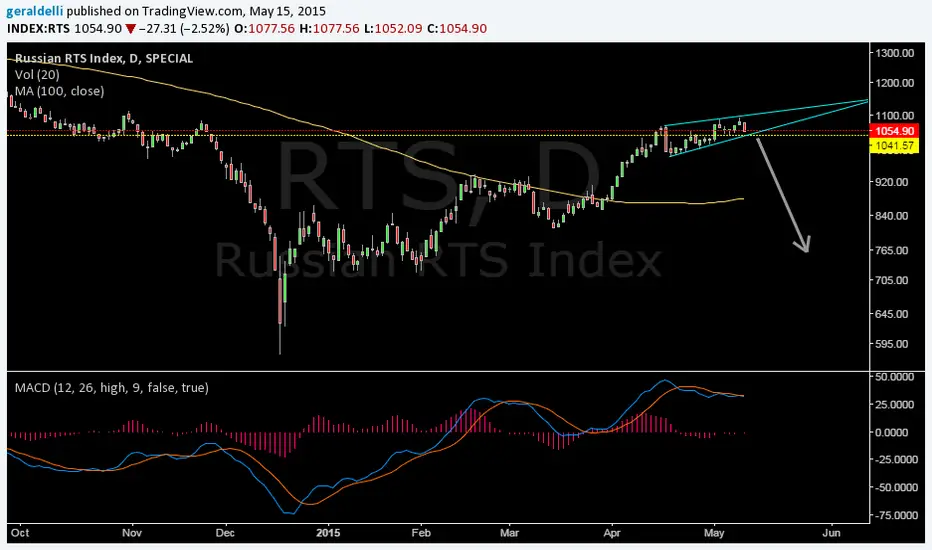The width and height of the screenshot is (932, 550).
Task: Click the 840.00 price axis label
Action: [891, 216]
